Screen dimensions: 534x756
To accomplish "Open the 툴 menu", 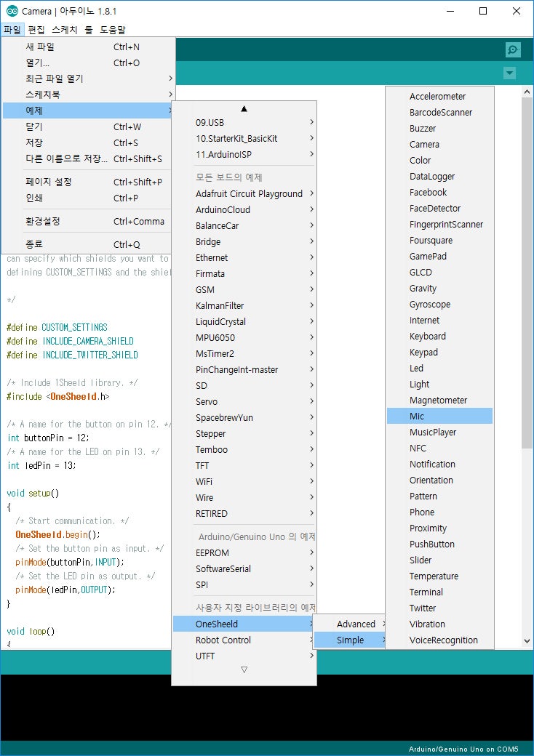I will click(x=89, y=29).
